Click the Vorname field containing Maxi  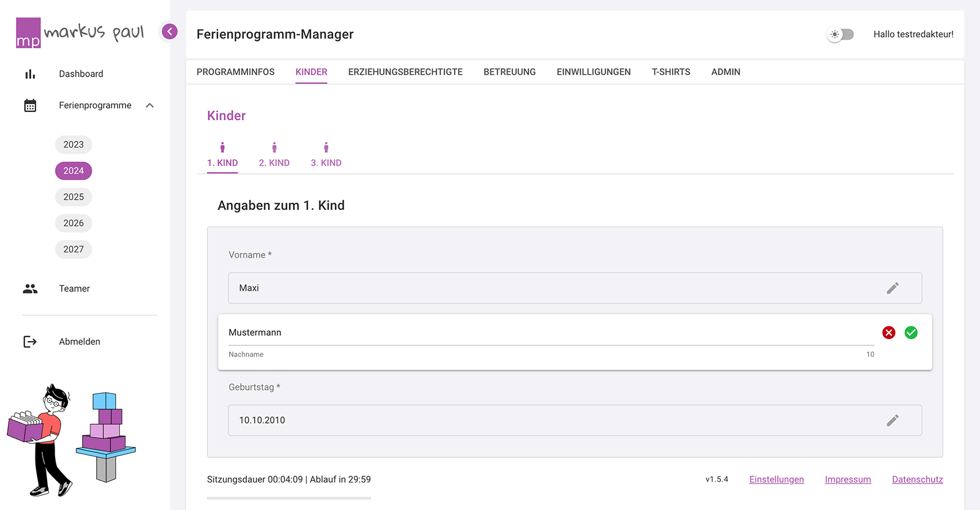pos(575,288)
